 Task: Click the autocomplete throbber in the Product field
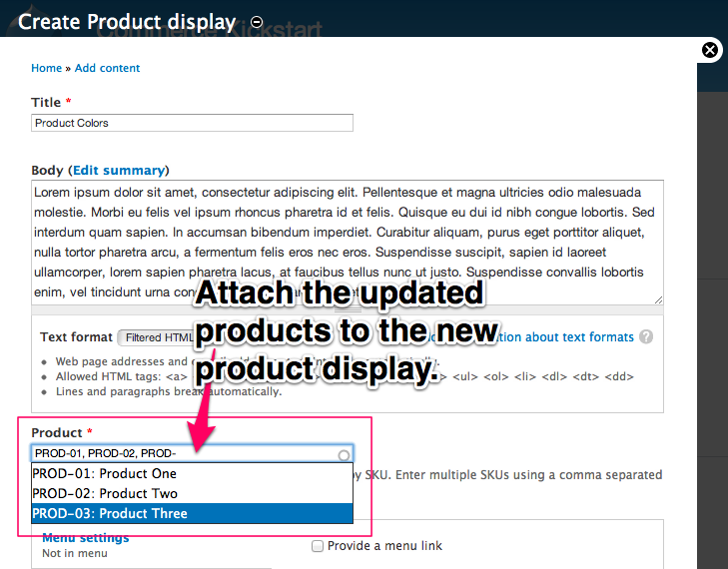tap(344, 455)
